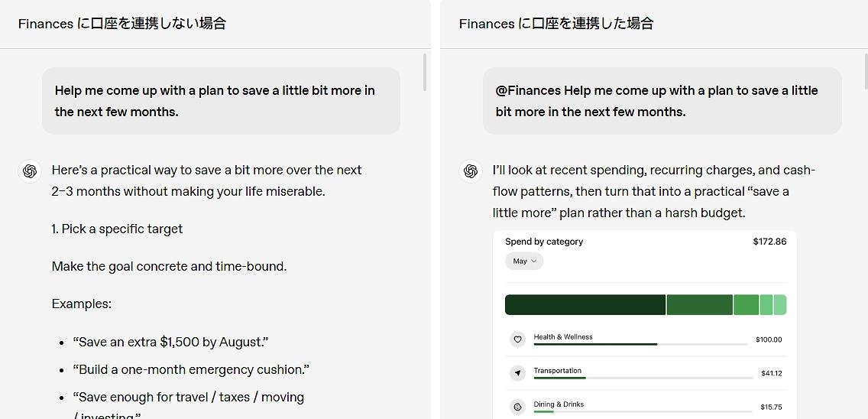Click the $172.86 total amount

click(769, 242)
